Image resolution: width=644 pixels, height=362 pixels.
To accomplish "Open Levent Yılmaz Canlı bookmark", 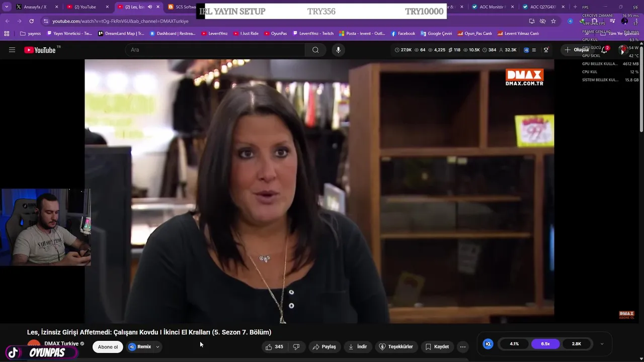I will [518, 34].
